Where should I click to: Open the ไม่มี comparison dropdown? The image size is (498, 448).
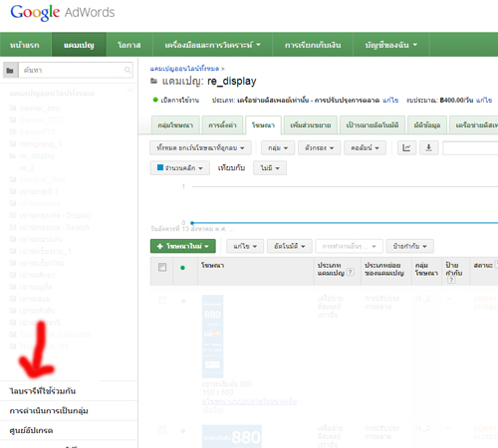(270, 168)
